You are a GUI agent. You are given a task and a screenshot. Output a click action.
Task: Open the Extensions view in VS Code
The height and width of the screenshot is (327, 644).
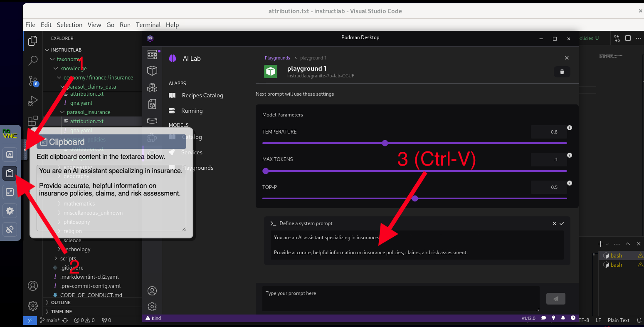(33, 121)
